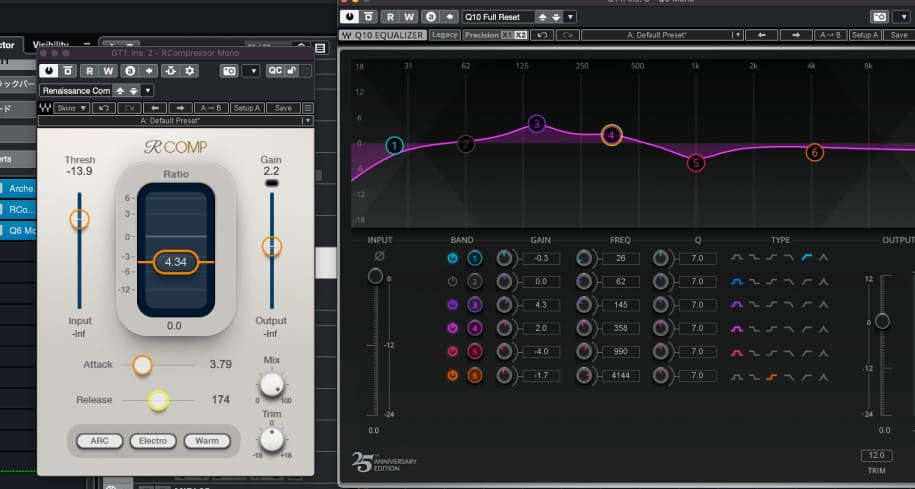Image resolution: width=915 pixels, height=489 pixels.
Task: Click the RCompressor snapshot camera icon
Action: coord(227,71)
